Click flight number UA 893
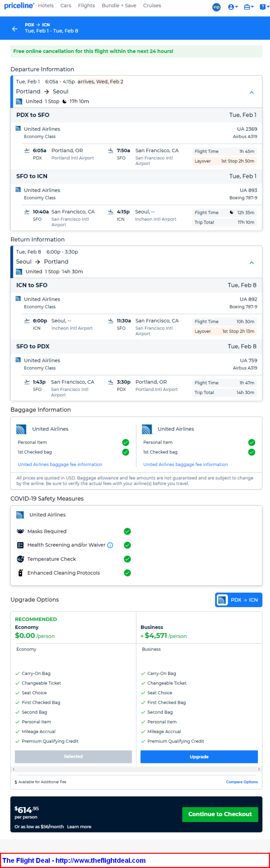270x868 pixels. coord(248,190)
